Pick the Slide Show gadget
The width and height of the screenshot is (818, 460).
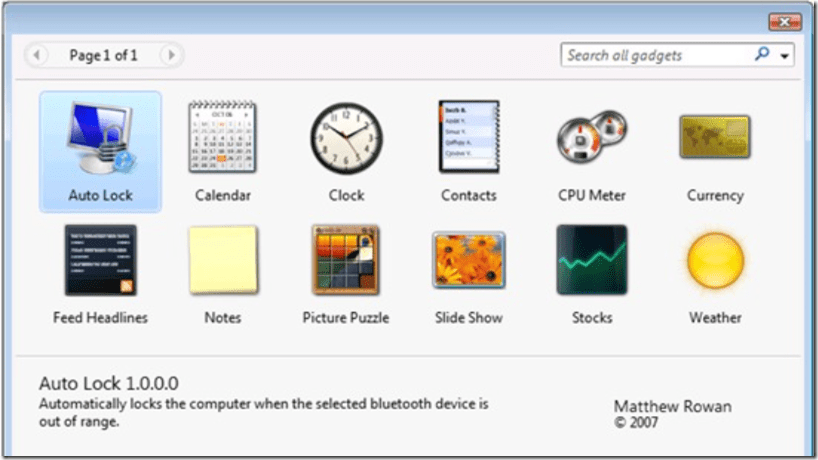[x=469, y=260]
